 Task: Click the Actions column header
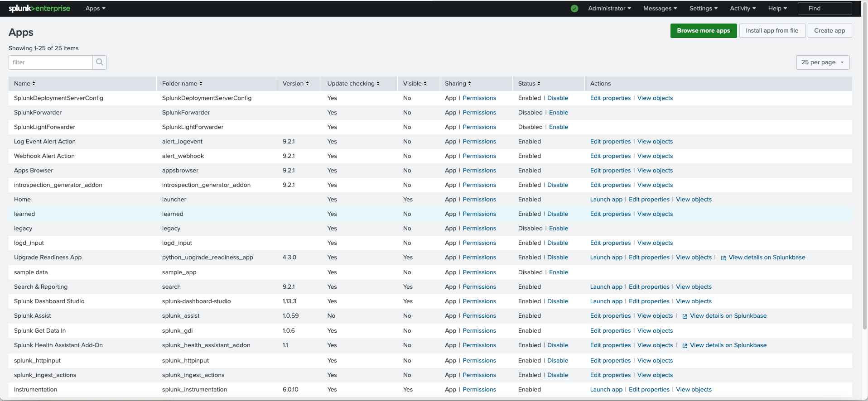click(600, 84)
